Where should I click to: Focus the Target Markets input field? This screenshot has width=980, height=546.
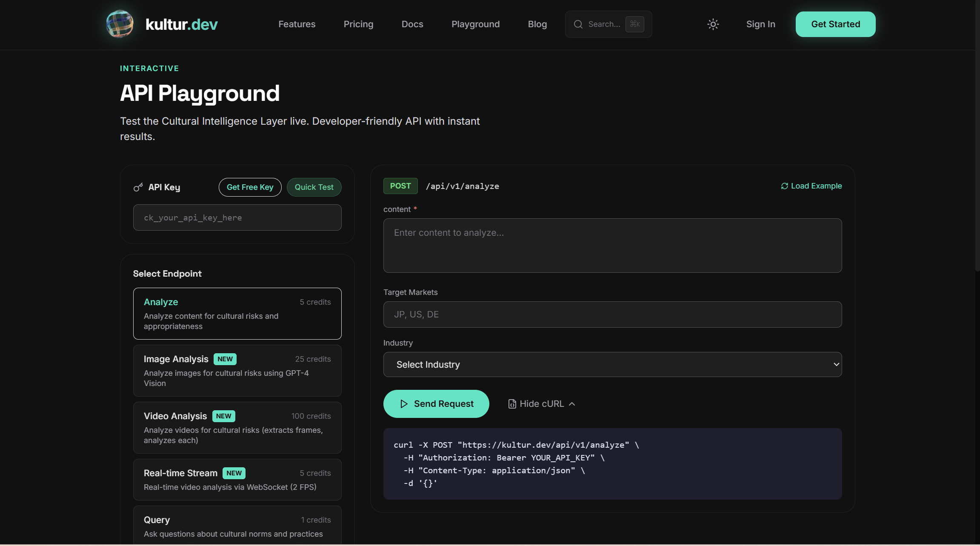click(612, 314)
